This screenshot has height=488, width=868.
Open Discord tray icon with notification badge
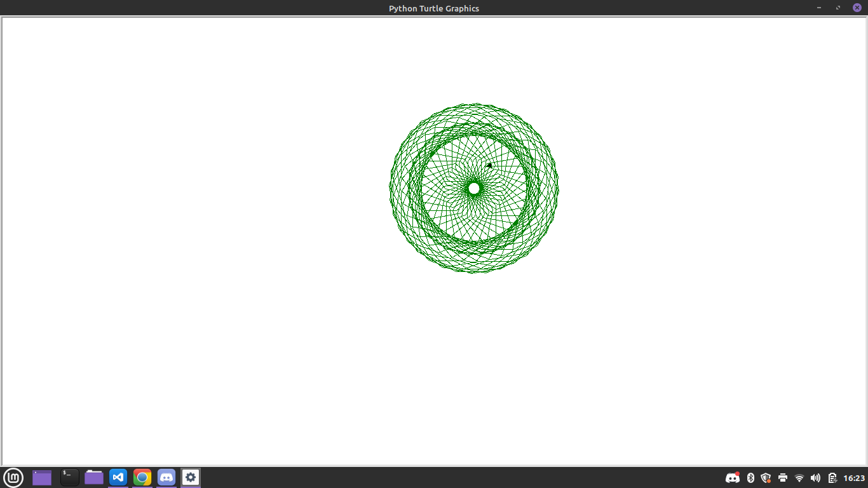pyautogui.click(x=733, y=478)
